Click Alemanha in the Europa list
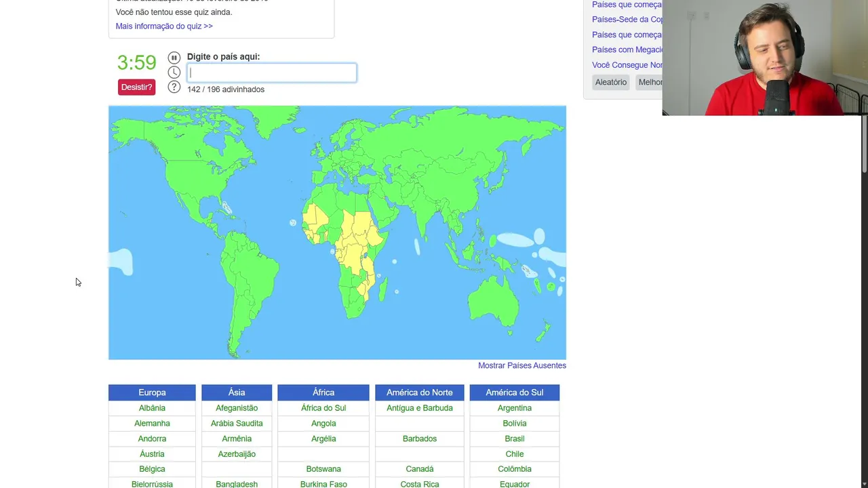The image size is (868, 488). (152, 423)
